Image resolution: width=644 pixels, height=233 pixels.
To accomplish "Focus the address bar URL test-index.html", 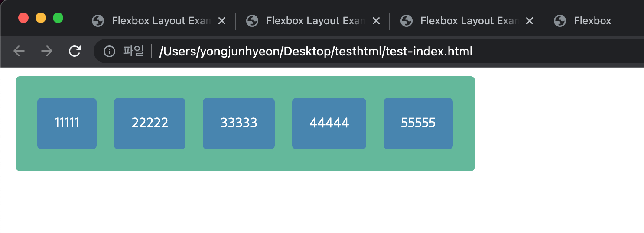I will [x=316, y=52].
